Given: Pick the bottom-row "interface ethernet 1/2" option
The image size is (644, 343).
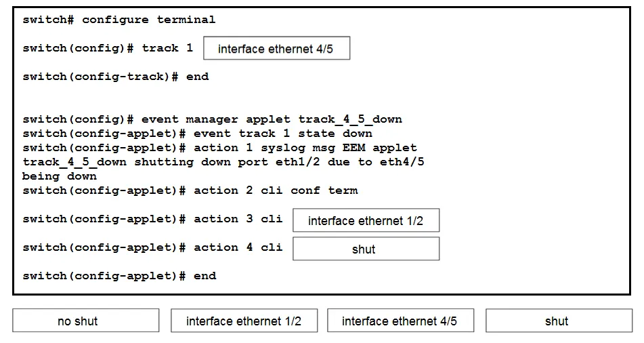Looking at the screenshot, I should point(244,321).
